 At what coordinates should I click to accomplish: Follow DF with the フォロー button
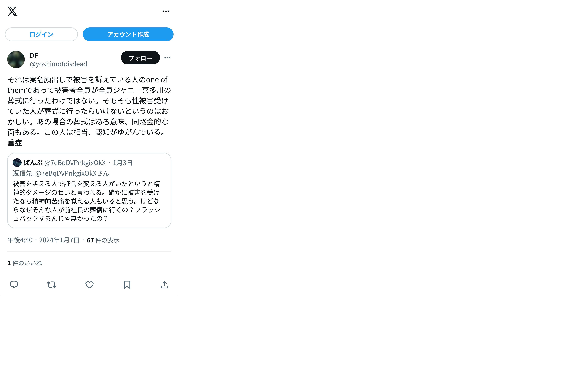140,58
